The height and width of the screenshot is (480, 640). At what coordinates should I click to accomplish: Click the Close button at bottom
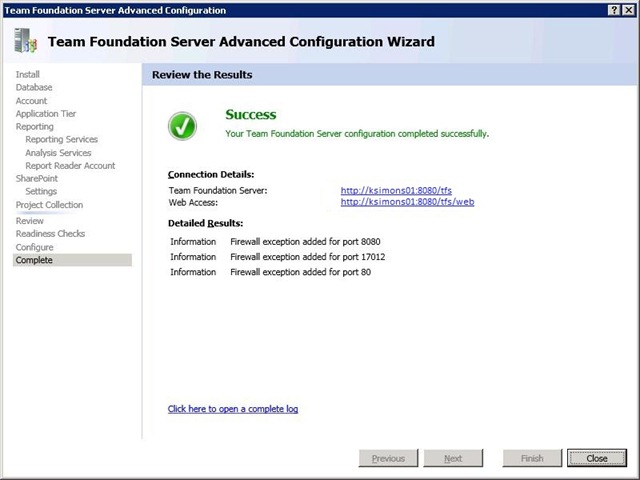(x=597, y=458)
